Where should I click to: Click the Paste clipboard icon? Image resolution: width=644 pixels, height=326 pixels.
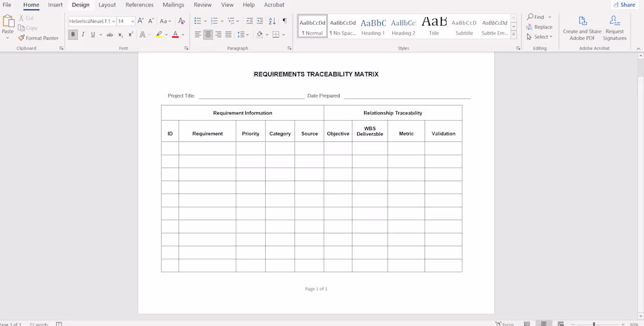pyautogui.click(x=8, y=21)
